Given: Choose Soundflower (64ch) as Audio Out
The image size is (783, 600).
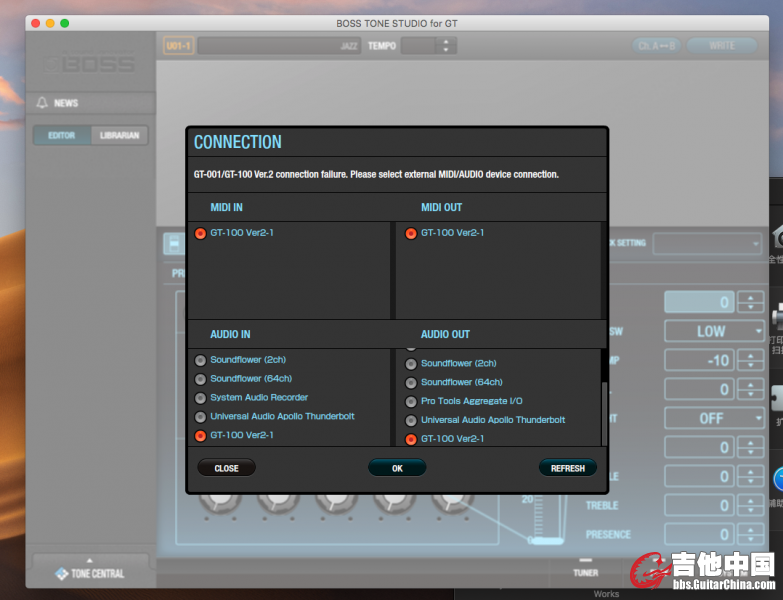Looking at the screenshot, I should click(410, 382).
